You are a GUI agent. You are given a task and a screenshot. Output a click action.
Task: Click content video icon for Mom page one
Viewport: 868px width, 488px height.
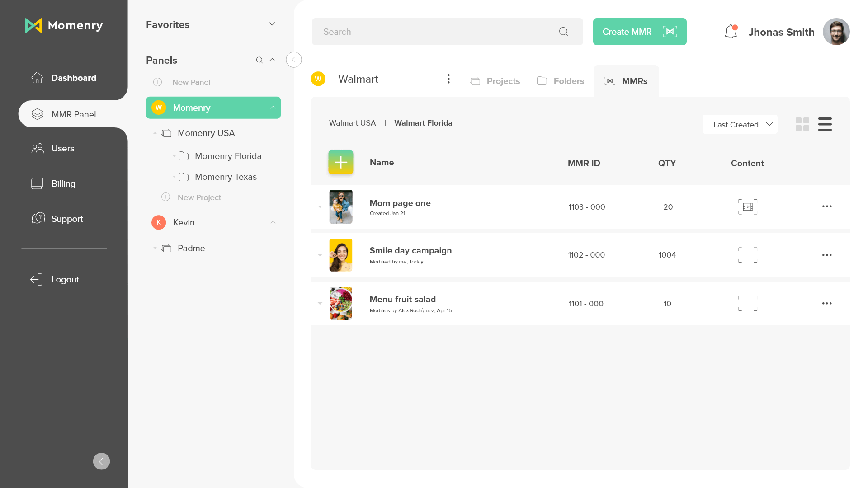pyautogui.click(x=748, y=207)
